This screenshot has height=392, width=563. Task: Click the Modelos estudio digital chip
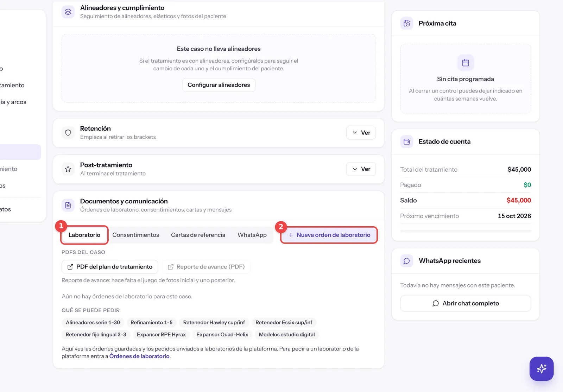coord(287,334)
